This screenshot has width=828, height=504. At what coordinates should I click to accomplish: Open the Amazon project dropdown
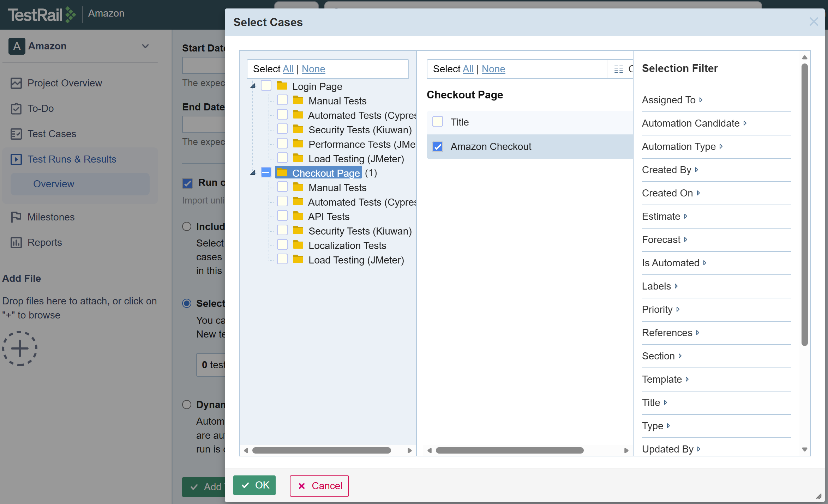coord(145,46)
